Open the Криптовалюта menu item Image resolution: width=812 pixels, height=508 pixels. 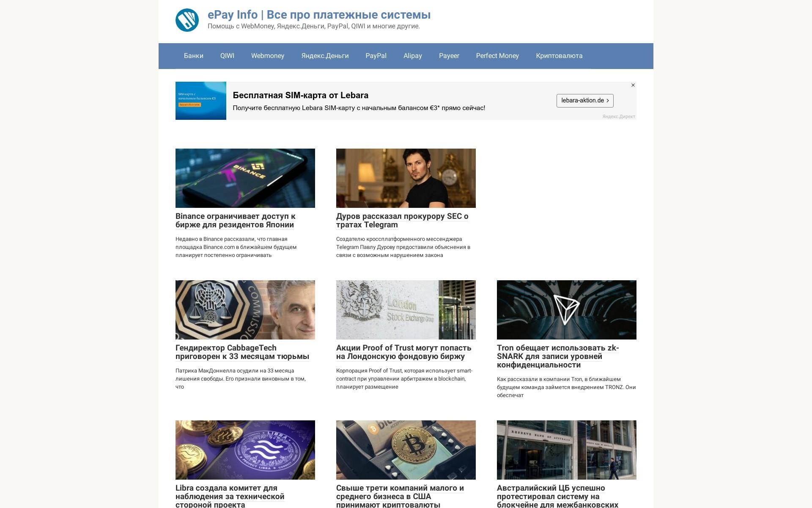[x=559, y=56]
